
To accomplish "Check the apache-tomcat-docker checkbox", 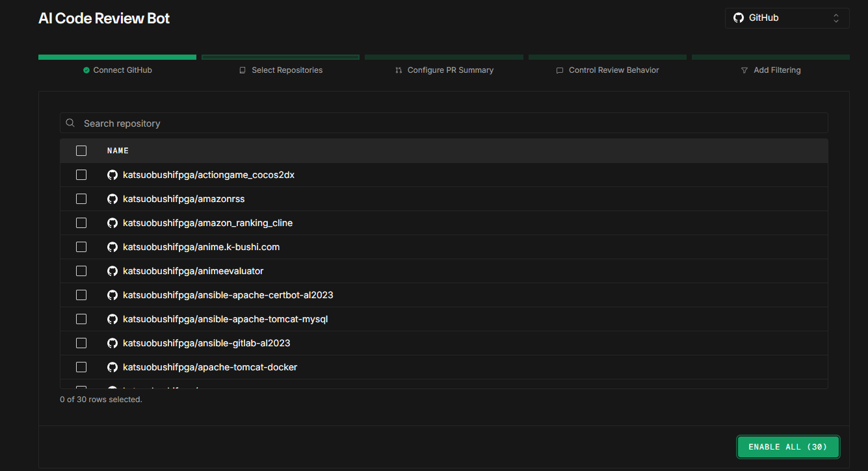I will (81, 367).
